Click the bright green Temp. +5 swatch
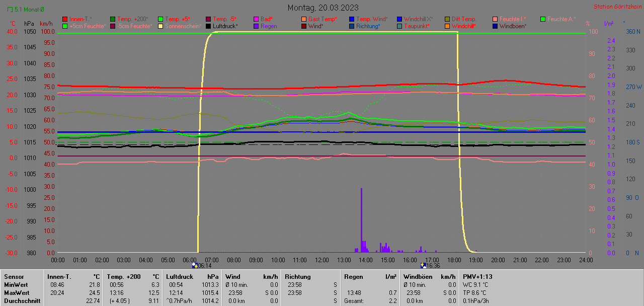This screenshot has height=306, width=644. pos(160,19)
